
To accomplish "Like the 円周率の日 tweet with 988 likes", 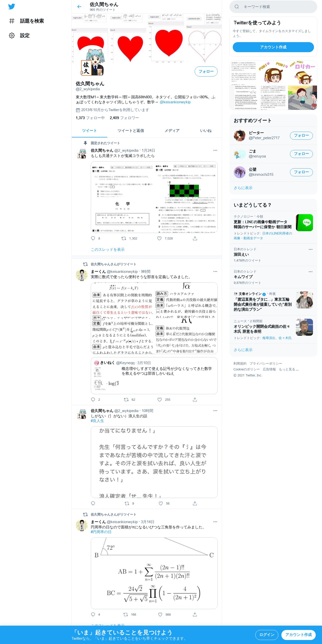I will point(160,614).
